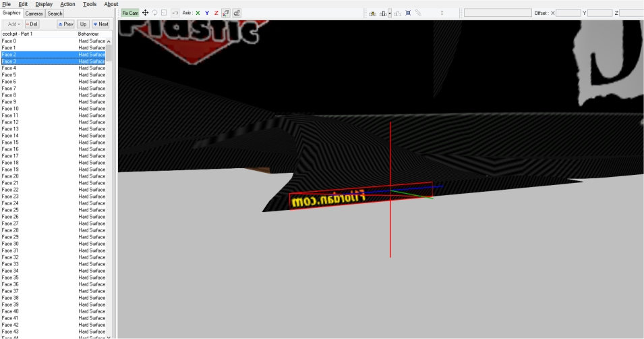The image size is (644, 339).
Task: Click the blue square frame icon
Action: point(408,13)
